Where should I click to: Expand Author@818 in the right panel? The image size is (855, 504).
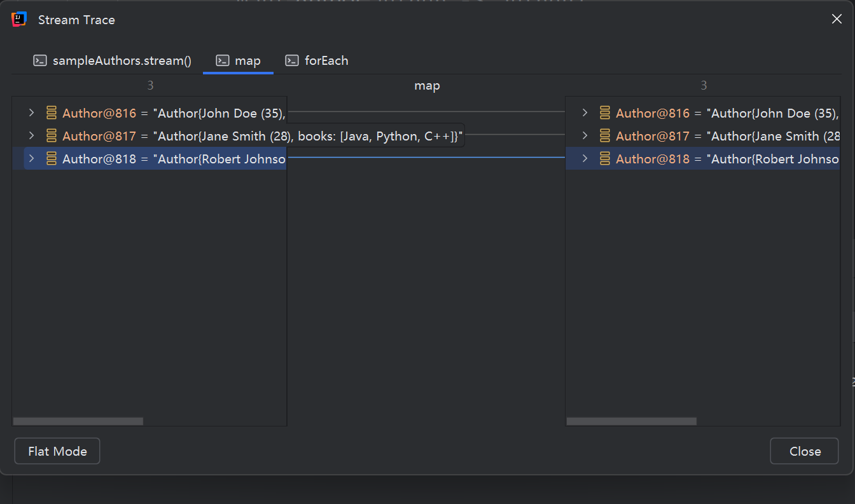(585, 159)
